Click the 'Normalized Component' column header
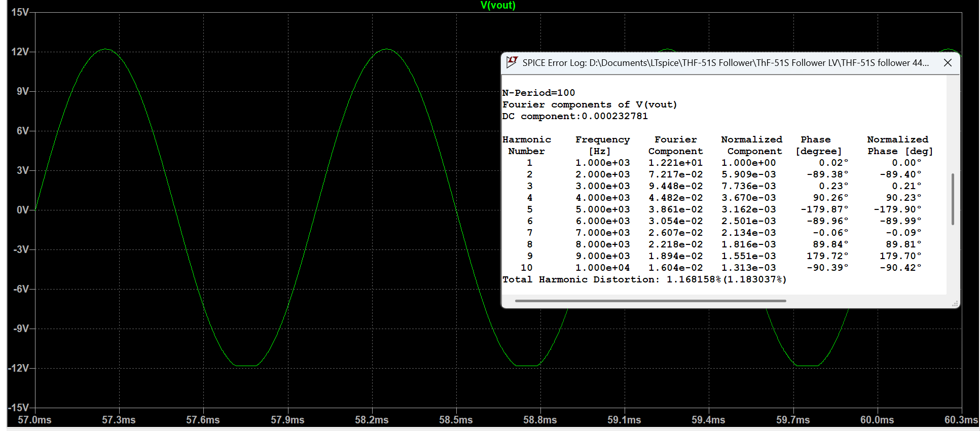Screen dimensions: 980x431 point(751,145)
